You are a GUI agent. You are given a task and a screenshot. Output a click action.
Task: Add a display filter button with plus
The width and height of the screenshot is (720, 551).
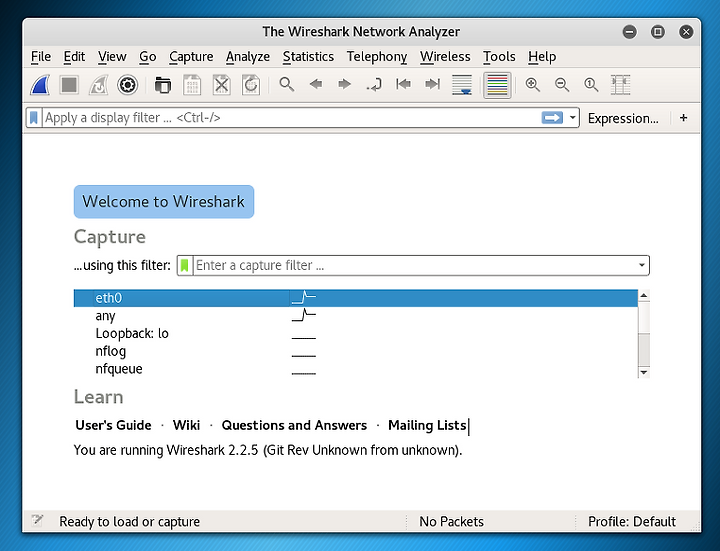click(684, 118)
